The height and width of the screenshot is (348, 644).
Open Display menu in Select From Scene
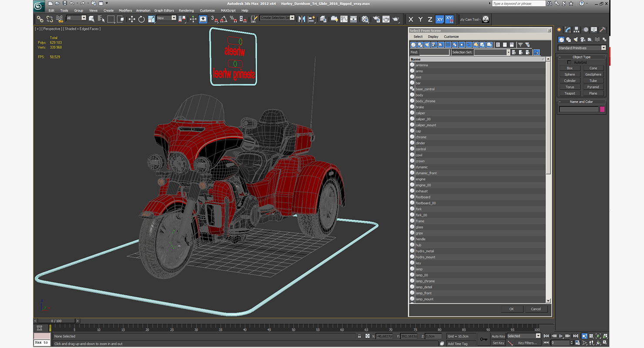click(433, 37)
